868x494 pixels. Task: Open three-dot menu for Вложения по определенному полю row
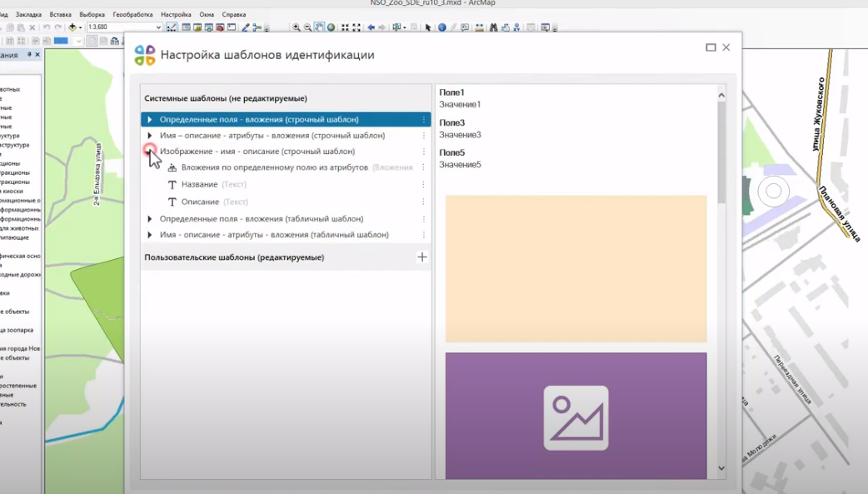pyautogui.click(x=424, y=167)
